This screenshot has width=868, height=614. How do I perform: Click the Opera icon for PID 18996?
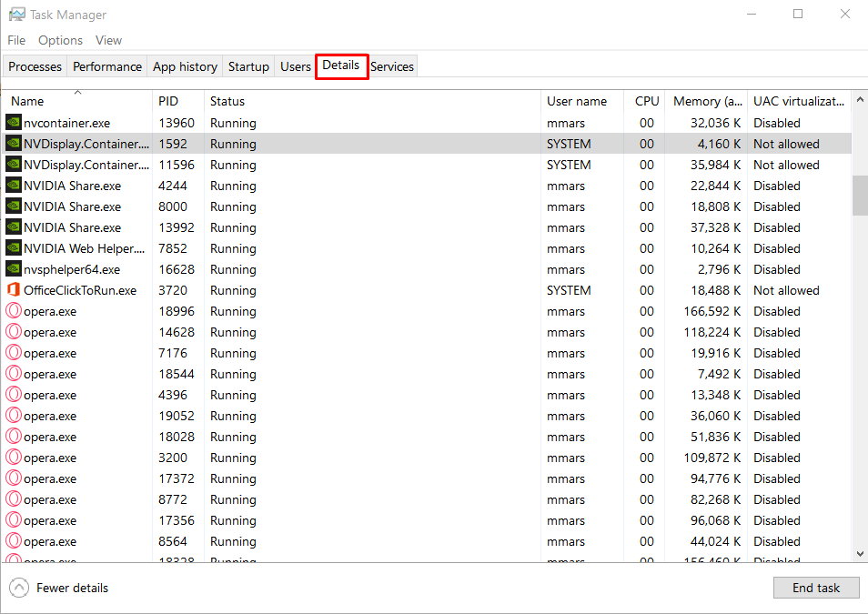pos(14,310)
